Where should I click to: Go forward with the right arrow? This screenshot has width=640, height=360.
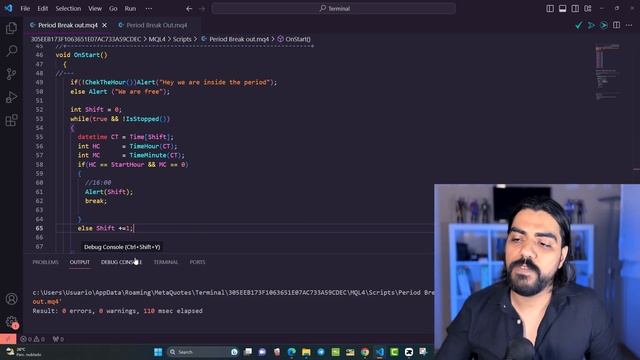click(202, 9)
